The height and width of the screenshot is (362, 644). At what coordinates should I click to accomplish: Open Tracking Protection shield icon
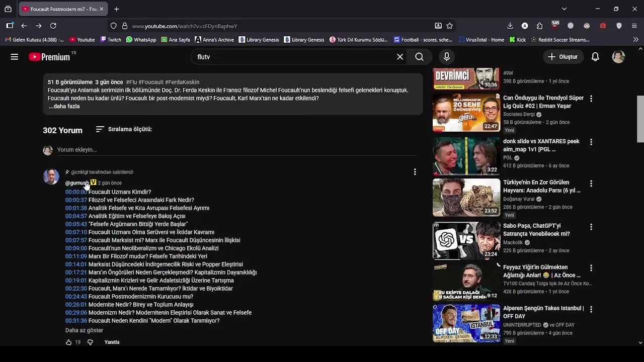(114, 26)
